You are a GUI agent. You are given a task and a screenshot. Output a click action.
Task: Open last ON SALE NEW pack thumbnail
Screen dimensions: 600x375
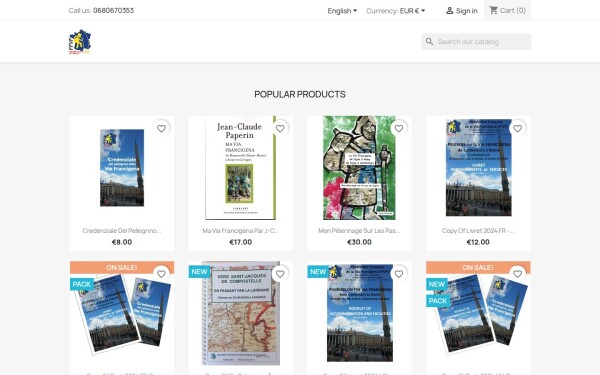pos(478,313)
